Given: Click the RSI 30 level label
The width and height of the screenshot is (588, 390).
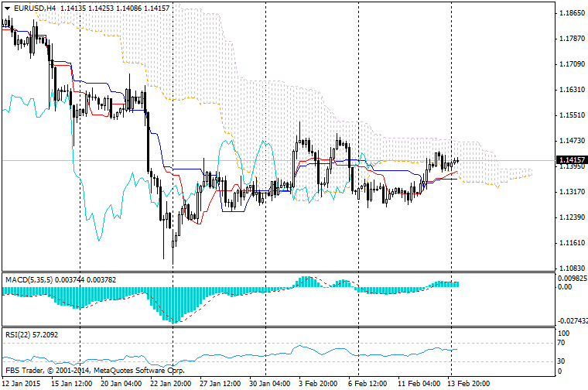Looking at the screenshot, I should [562, 361].
